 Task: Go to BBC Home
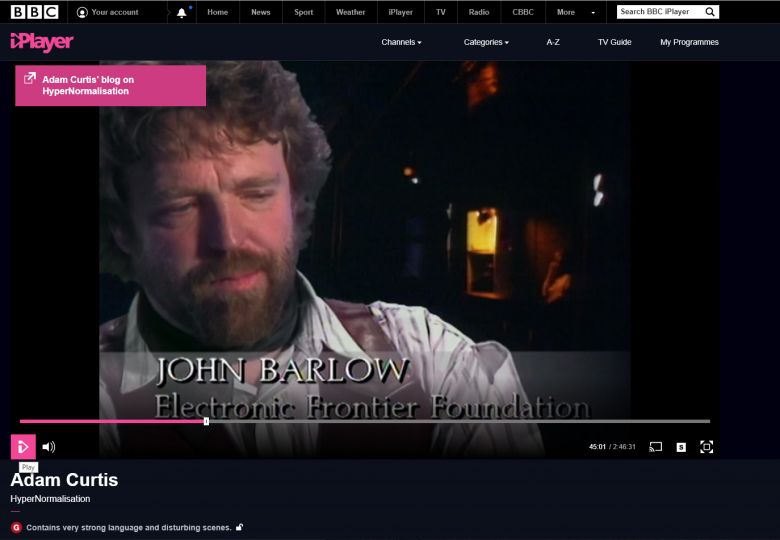pyautogui.click(x=217, y=12)
